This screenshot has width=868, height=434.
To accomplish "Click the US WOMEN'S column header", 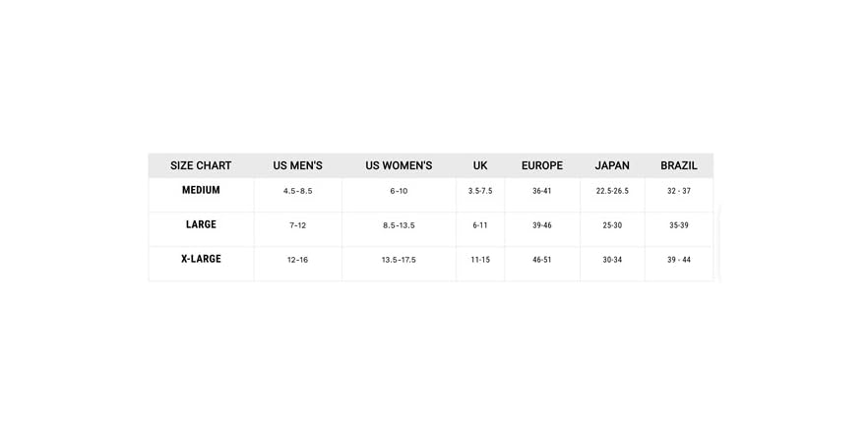I will pyautogui.click(x=399, y=165).
